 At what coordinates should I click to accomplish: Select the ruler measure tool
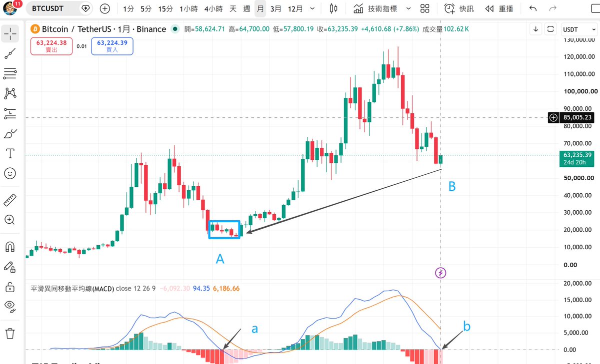coord(10,200)
